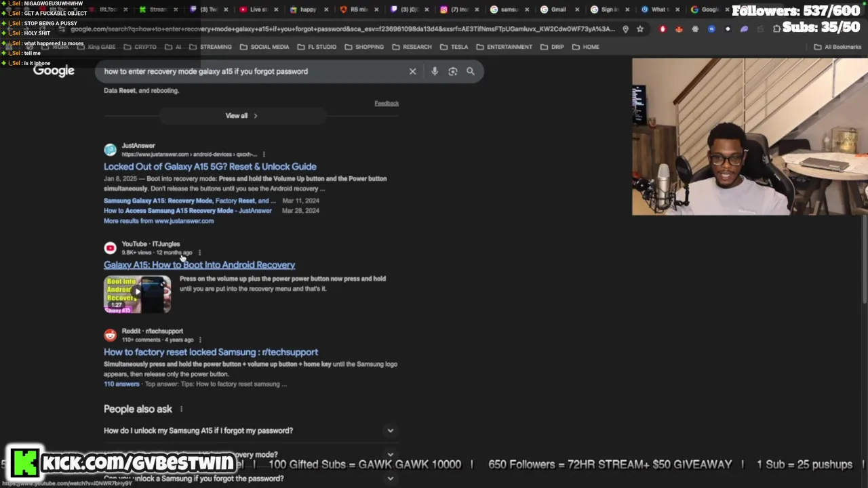Screen dimensions: 868x488
Task: Open more options for JustAnswer result
Action: pos(264,155)
